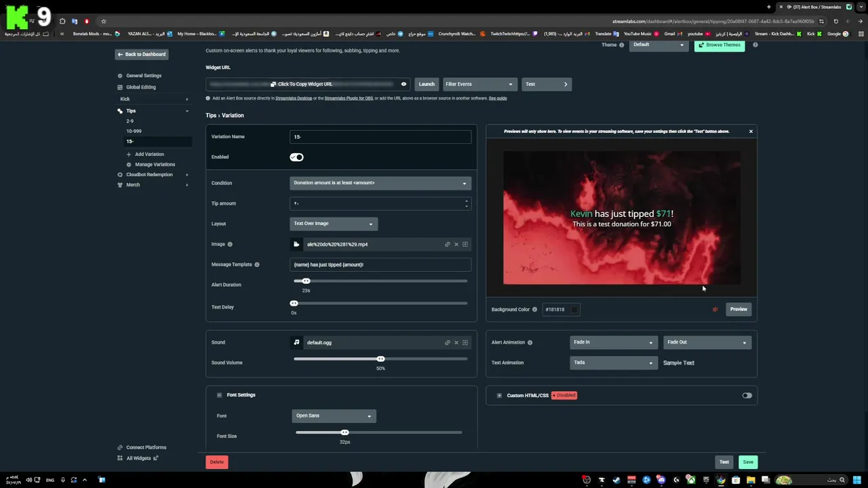868x488 pixels.
Task: Expand the Custom HTML/CSS section
Action: pos(499,396)
